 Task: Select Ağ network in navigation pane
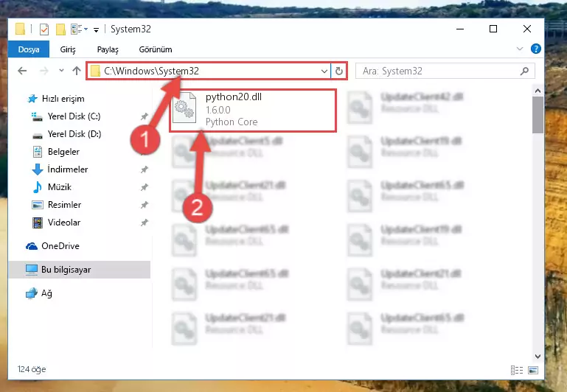(x=46, y=293)
